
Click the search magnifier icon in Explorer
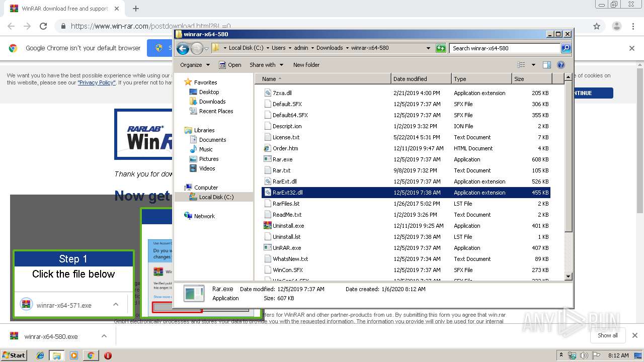coord(566,48)
